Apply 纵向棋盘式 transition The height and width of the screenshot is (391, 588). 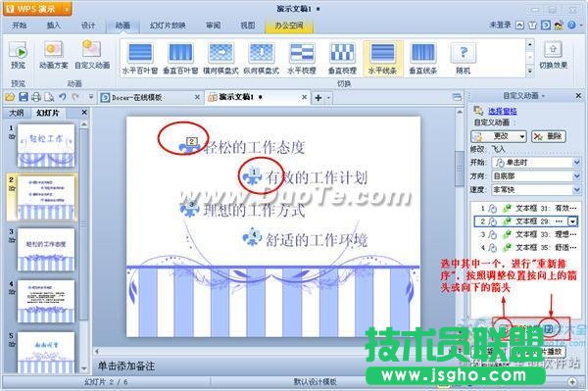(262, 59)
